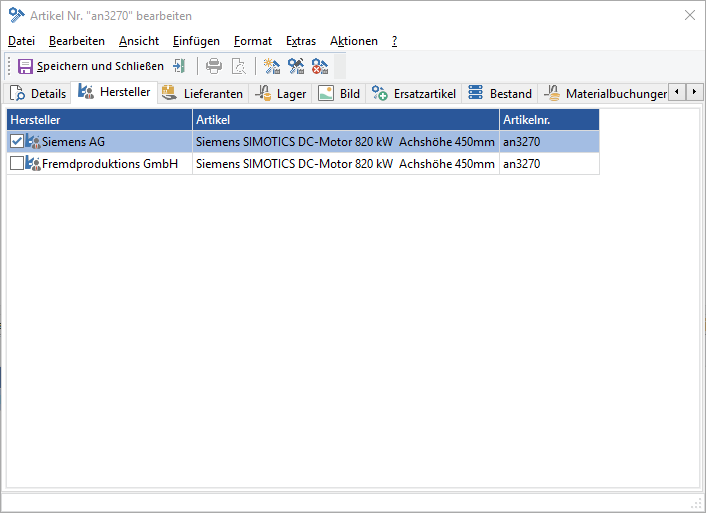Click an3270 cell in Siemens AG row
This screenshot has height=513, width=706.
(549, 141)
